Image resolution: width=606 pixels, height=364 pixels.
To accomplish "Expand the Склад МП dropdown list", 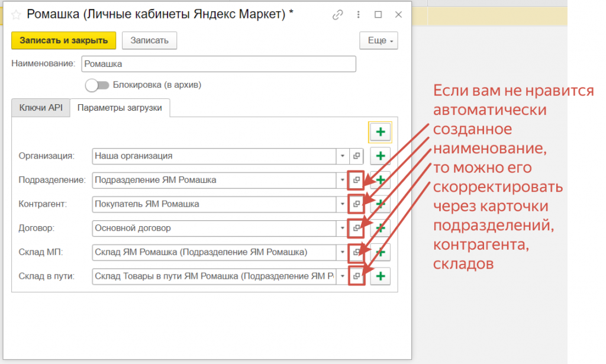I will pyautogui.click(x=343, y=252).
